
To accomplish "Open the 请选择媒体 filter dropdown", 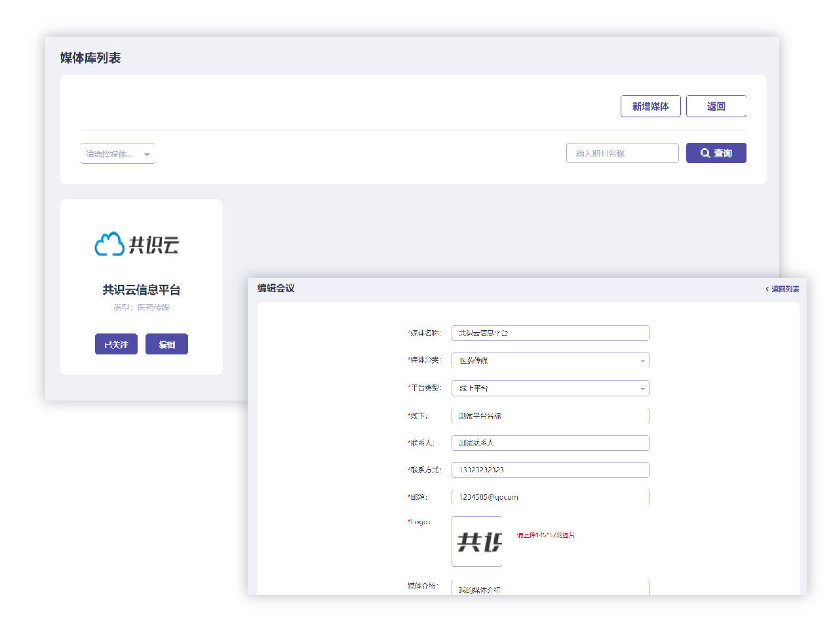I will [x=118, y=154].
